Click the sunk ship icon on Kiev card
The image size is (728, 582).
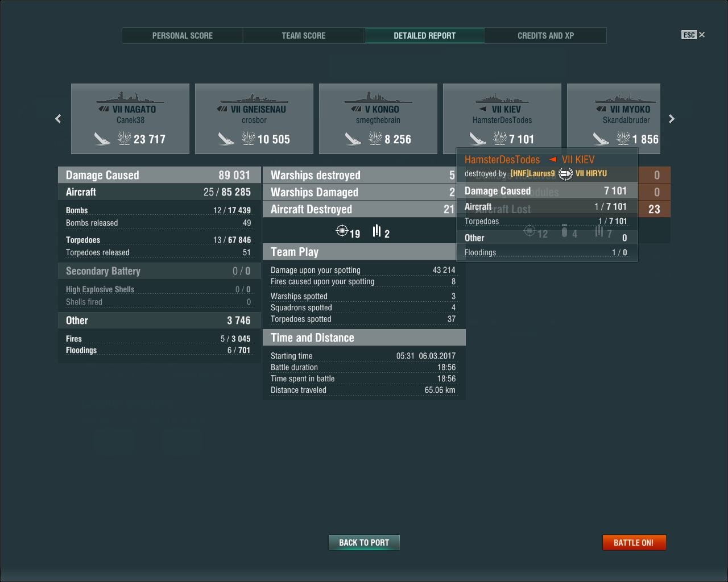[x=478, y=138]
